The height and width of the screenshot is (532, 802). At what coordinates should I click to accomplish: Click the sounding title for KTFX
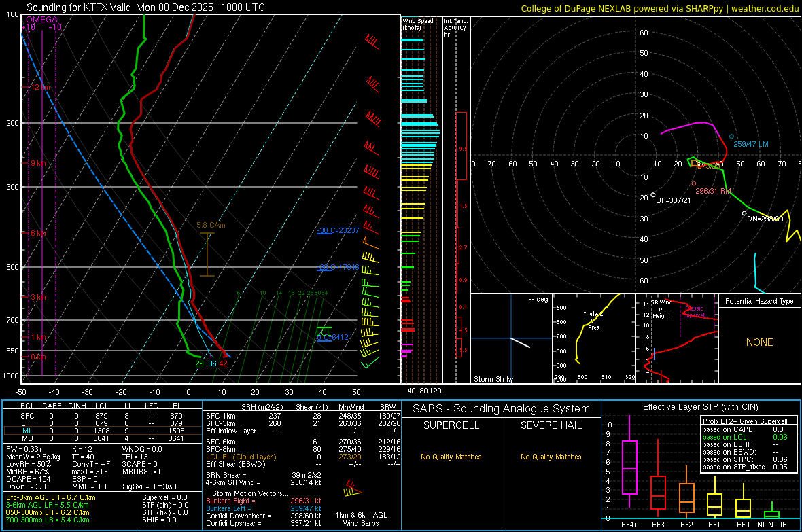[145, 7]
